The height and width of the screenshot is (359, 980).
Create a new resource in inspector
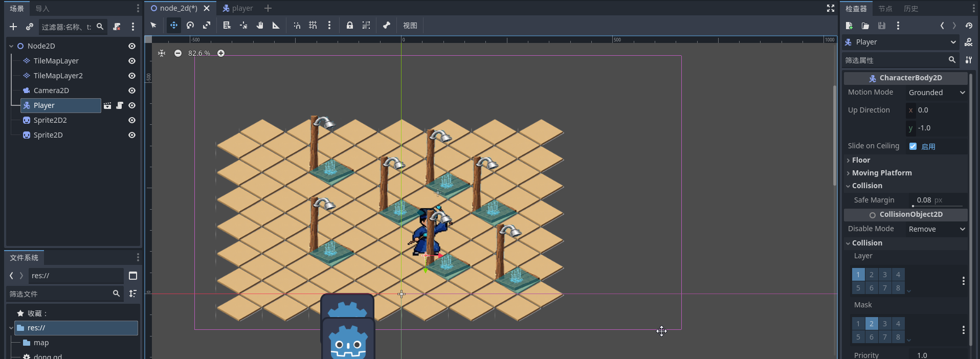click(x=849, y=26)
